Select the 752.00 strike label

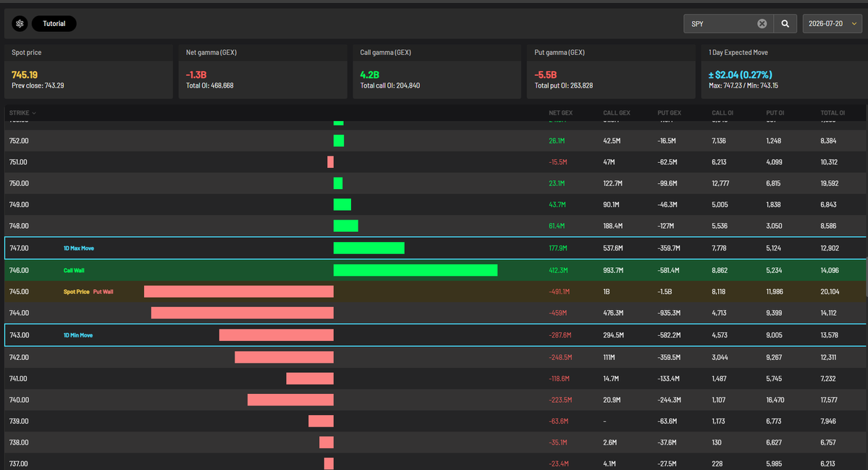pos(19,140)
